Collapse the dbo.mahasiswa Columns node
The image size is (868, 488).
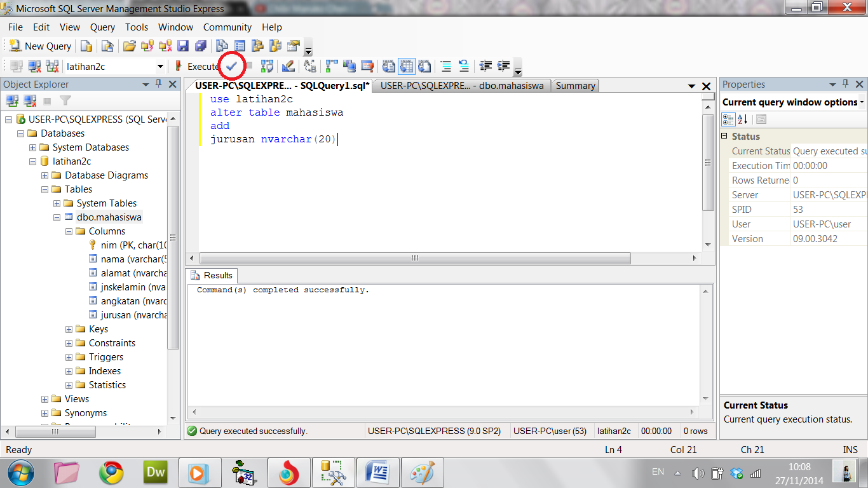(x=69, y=231)
